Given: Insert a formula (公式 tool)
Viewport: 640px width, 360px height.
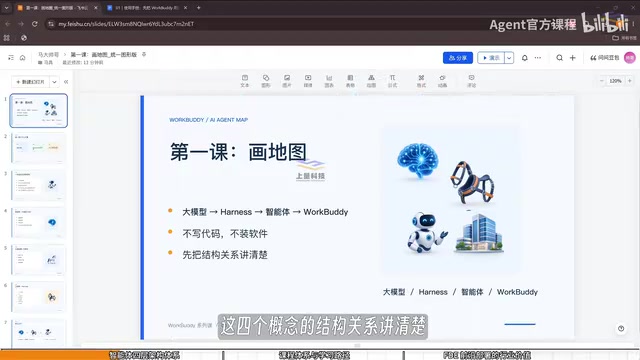Looking at the screenshot, I should click(392, 81).
